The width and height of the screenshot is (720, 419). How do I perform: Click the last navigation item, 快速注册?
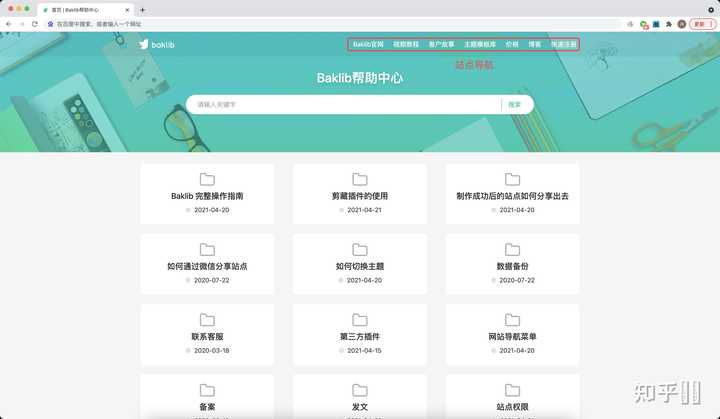point(563,45)
